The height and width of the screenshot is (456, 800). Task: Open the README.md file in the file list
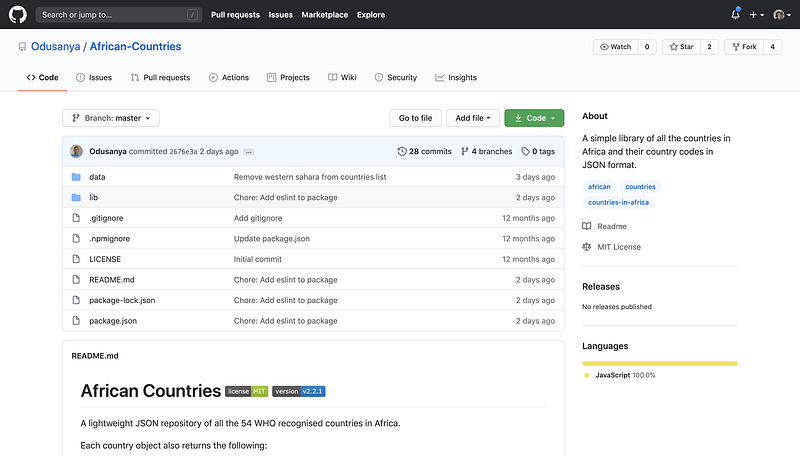(112, 280)
